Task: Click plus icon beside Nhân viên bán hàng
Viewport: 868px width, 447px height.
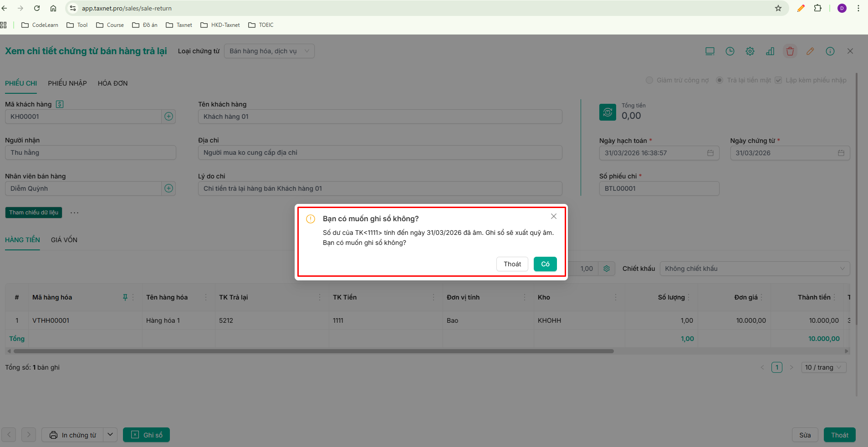Action: tap(168, 188)
